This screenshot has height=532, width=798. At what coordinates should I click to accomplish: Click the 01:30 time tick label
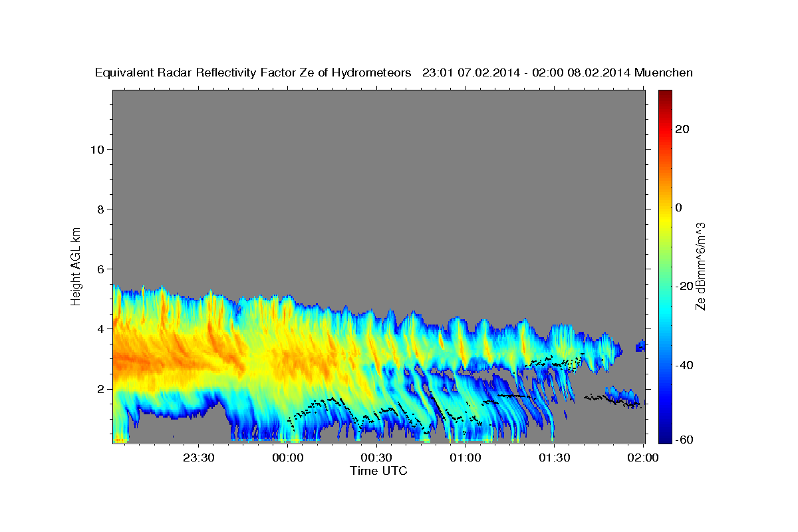click(x=555, y=458)
